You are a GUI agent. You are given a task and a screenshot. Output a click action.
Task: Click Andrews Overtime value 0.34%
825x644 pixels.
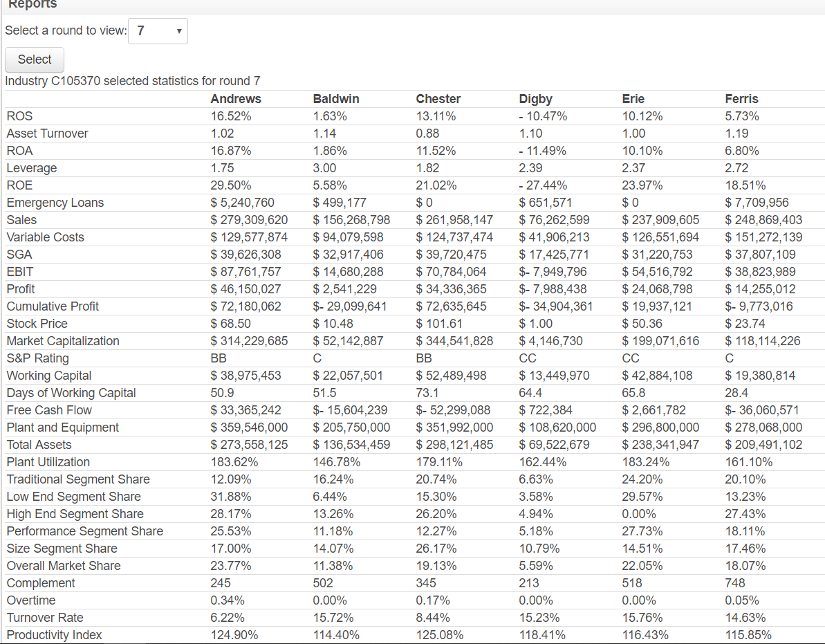tap(228, 601)
